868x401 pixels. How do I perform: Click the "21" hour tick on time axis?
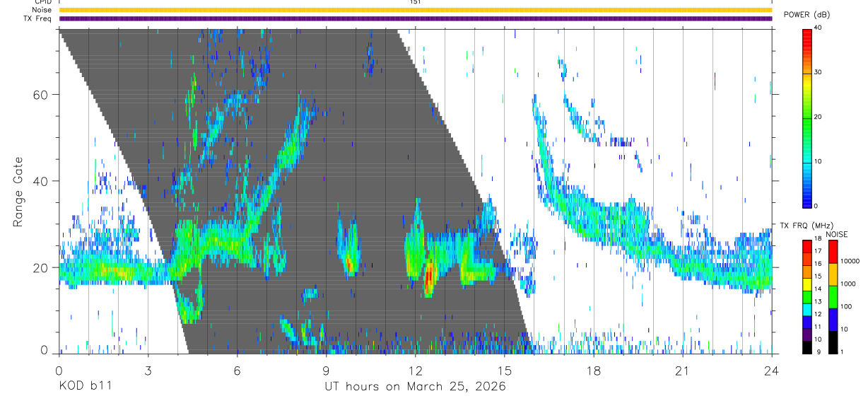pos(683,371)
